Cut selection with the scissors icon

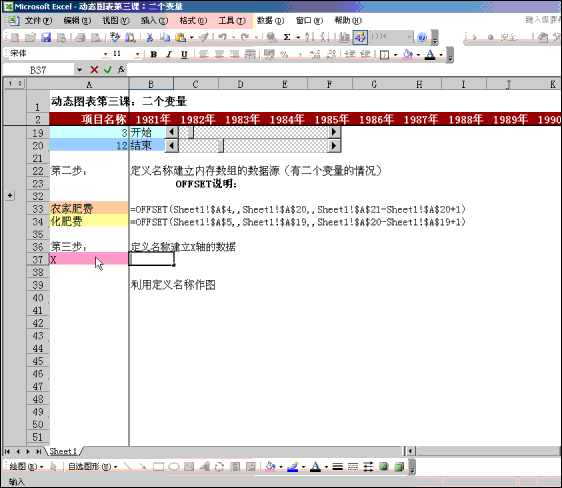click(x=150, y=37)
